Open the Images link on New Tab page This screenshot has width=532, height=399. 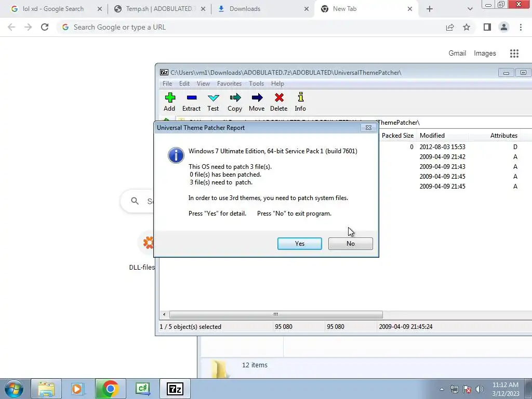point(485,54)
